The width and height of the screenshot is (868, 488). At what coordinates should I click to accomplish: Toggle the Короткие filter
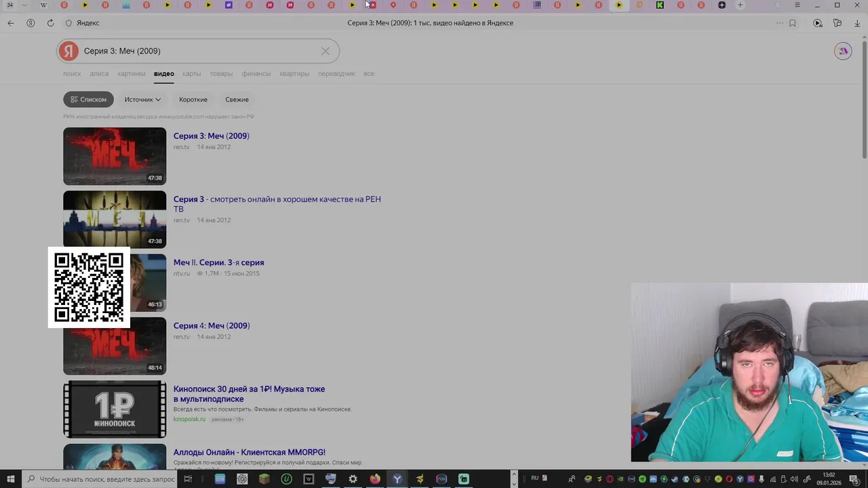193,100
